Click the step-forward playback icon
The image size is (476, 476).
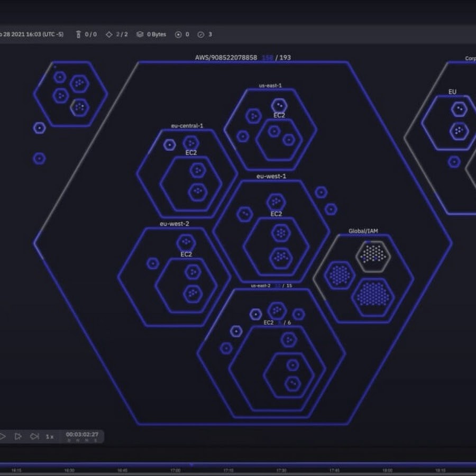coord(18,436)
